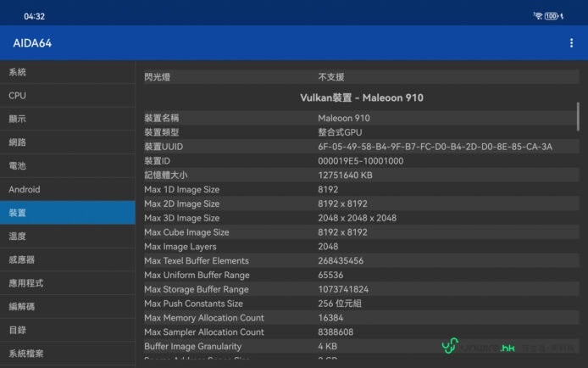588x368 pixels.
Task: Open the 編解碼 category
Action: [68, 306]
